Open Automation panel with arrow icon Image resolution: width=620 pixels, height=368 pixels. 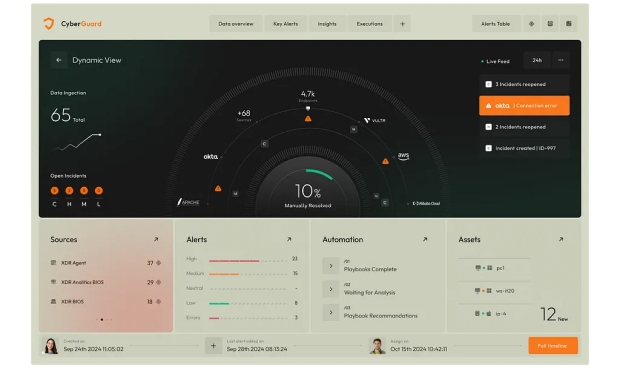[x=425, y=239]
